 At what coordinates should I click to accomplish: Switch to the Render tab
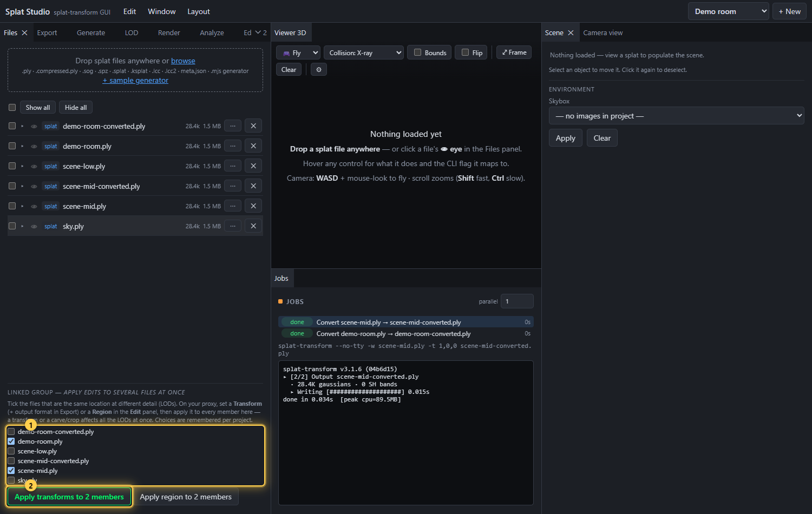(x=169, y=33)
